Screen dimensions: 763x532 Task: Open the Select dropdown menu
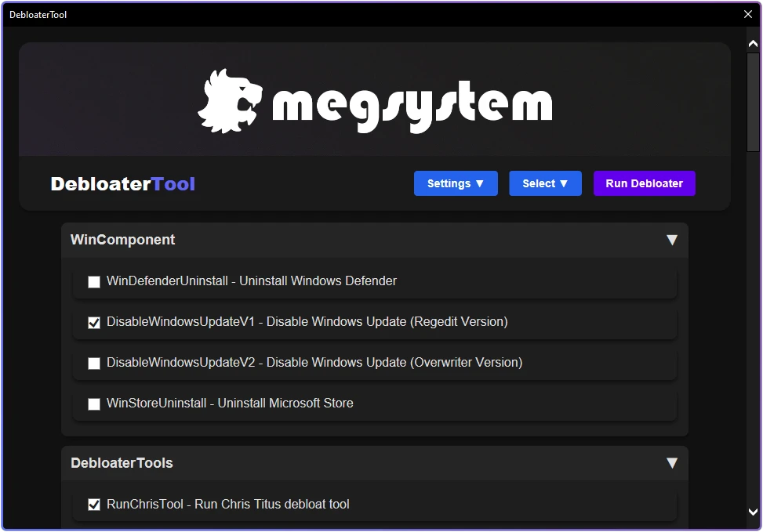pyautogui.click(x=545, y=183)
